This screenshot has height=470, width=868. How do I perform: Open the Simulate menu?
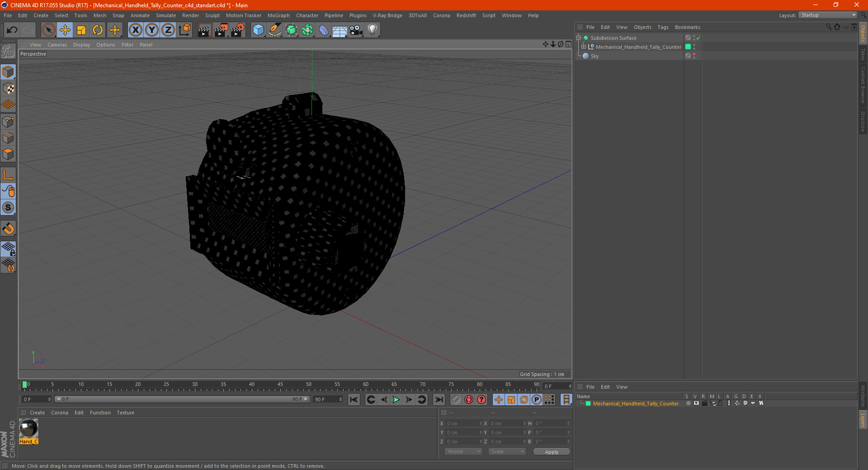(x=166, y=15)
